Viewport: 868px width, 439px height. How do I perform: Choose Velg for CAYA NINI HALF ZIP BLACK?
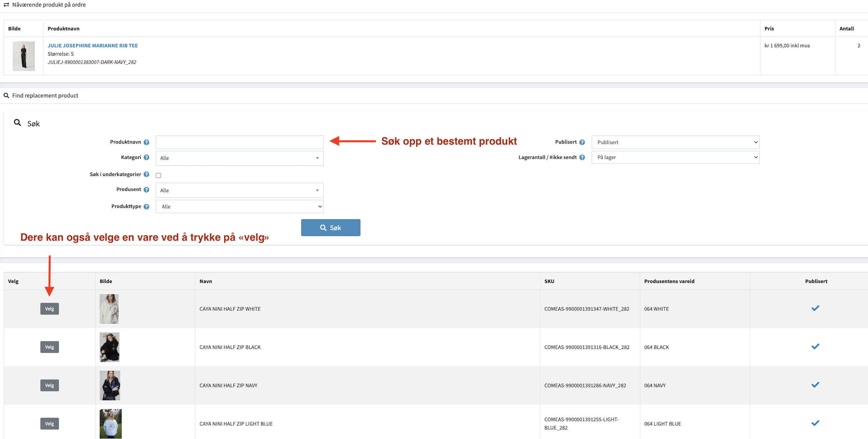pyautogui.click(x=50, y=347)
